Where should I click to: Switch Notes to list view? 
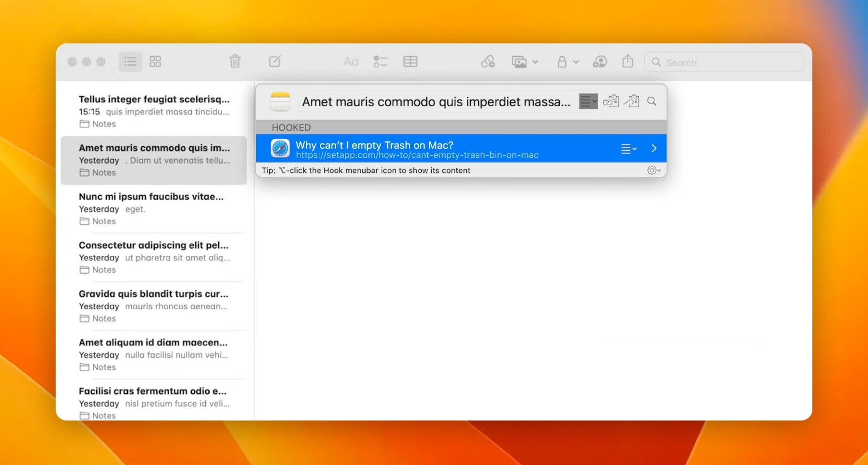coord(130,62)
